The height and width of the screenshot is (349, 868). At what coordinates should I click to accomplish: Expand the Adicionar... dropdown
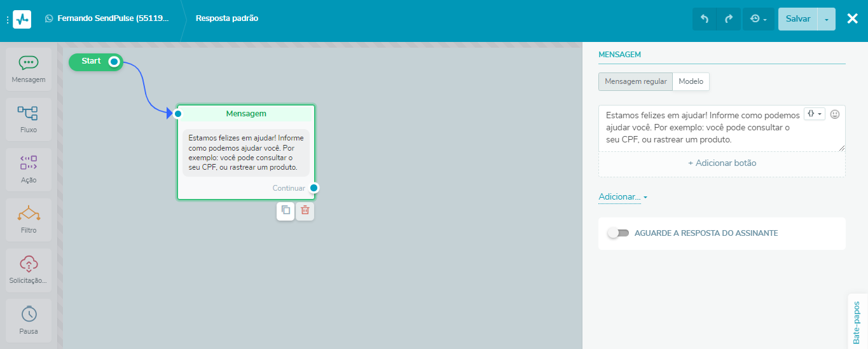pos(623,197)
